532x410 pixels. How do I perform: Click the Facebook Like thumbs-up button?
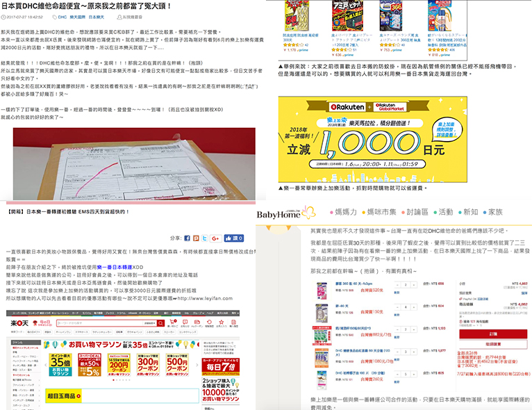point(233,238)
